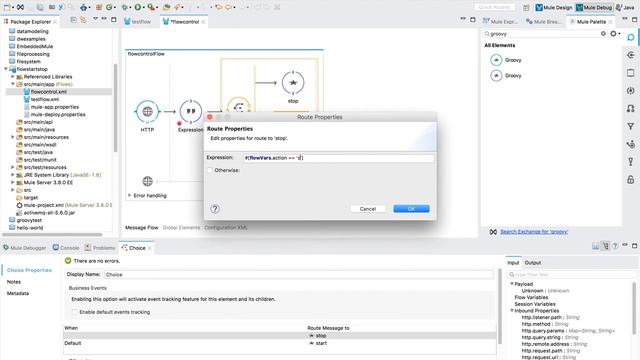Follow the Search Exchange for 'groovy' link
The image size is (640, 360).
(x=534, y=232)
